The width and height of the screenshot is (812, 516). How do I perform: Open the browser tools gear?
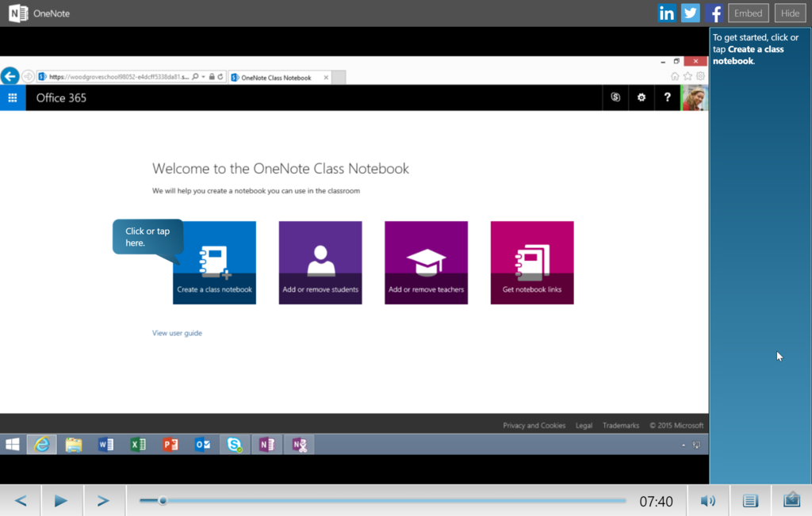tap(700, 76)
